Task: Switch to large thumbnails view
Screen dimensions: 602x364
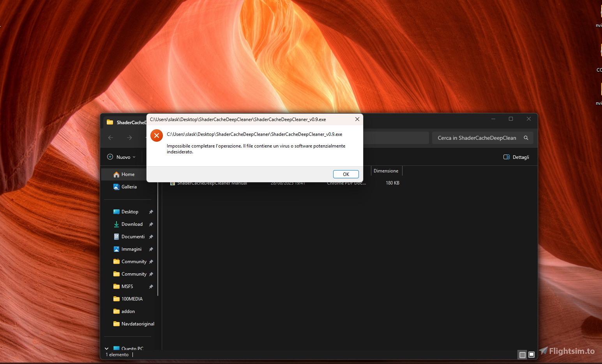Action: (x=531, y=355)
